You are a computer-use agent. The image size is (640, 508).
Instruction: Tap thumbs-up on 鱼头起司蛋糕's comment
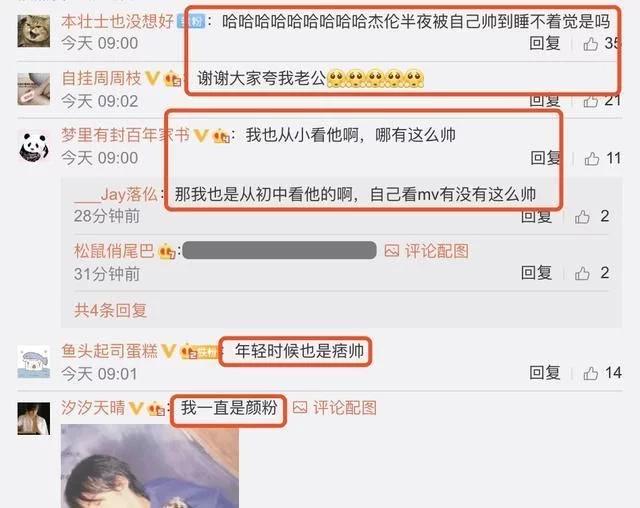pyautogui.click(x=591, y=373)
